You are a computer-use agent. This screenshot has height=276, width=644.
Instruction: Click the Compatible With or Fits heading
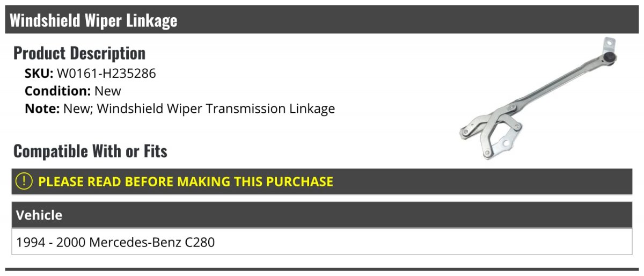[x=90, y=151]
